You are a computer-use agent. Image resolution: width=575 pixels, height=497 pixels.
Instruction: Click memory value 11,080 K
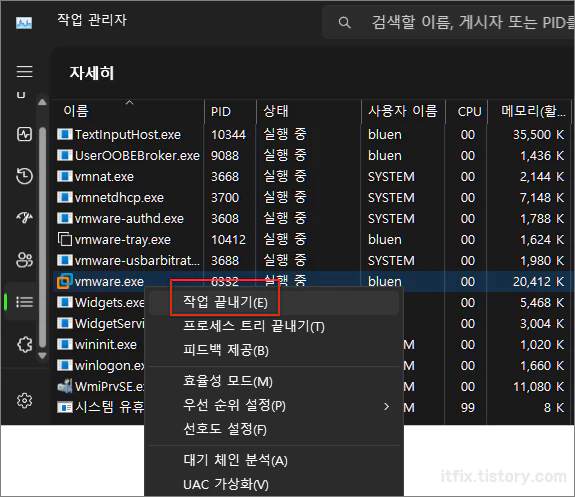(x=538, y=387)
